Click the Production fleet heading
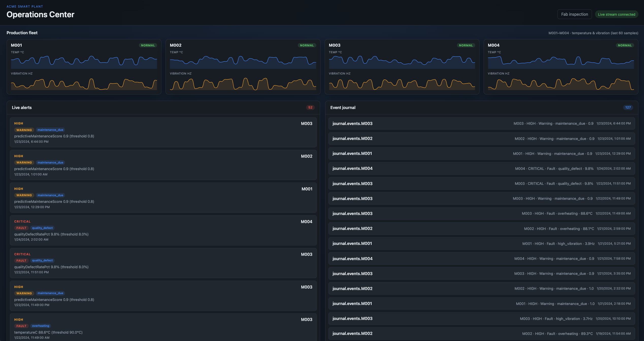The image size is (644, 341). pos(22,33)
